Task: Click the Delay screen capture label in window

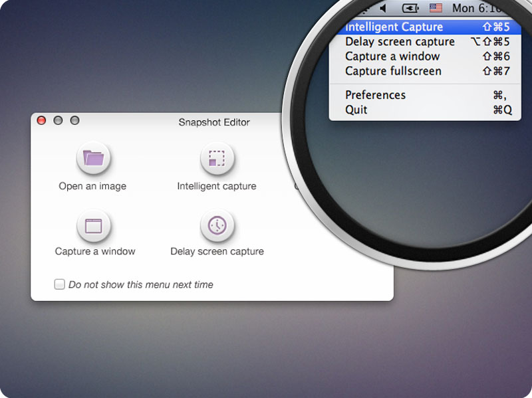Action: 217,251
